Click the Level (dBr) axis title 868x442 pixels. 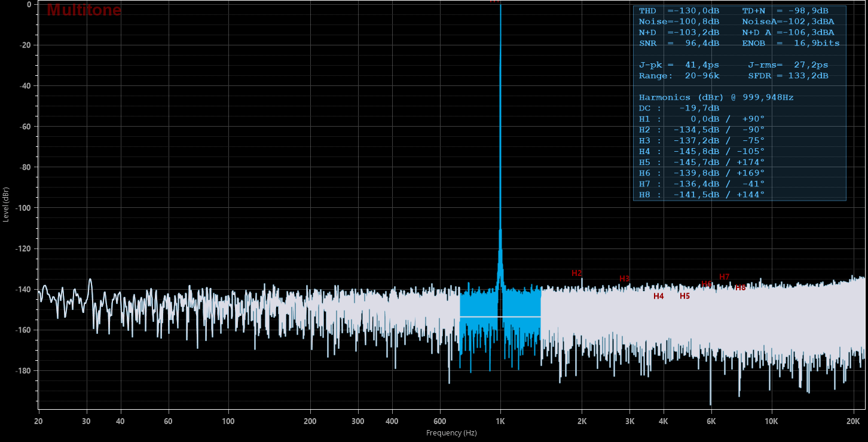coord(6,204)
